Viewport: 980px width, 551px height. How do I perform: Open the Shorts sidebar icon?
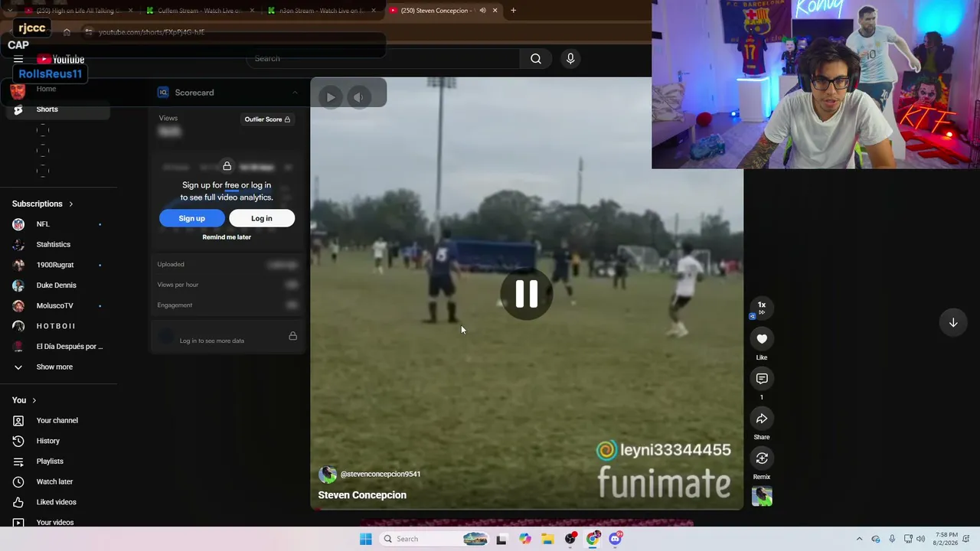point(18,109)
